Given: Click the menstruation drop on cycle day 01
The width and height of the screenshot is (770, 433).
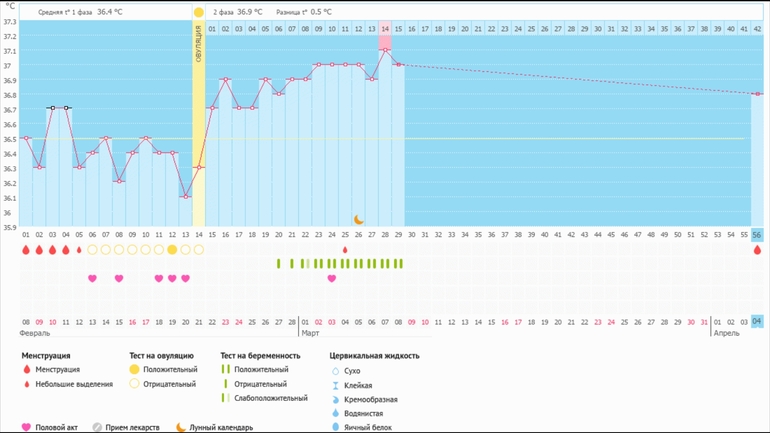Looking at the screenshot, I should [x=26, y=250].
